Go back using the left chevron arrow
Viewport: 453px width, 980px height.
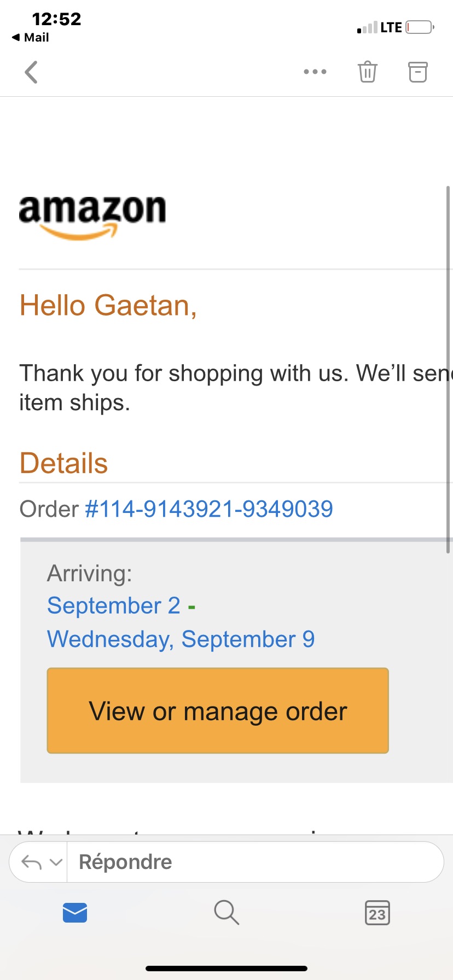pos(32,72)
